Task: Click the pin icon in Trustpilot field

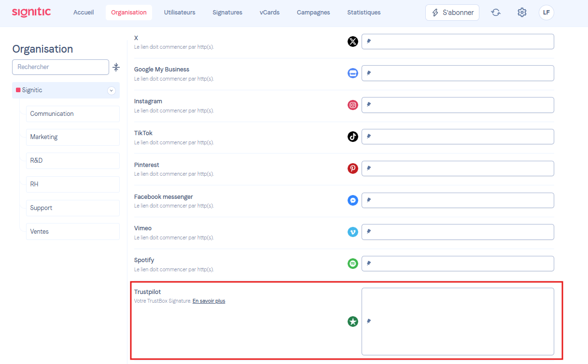Action: coord(368,322)
